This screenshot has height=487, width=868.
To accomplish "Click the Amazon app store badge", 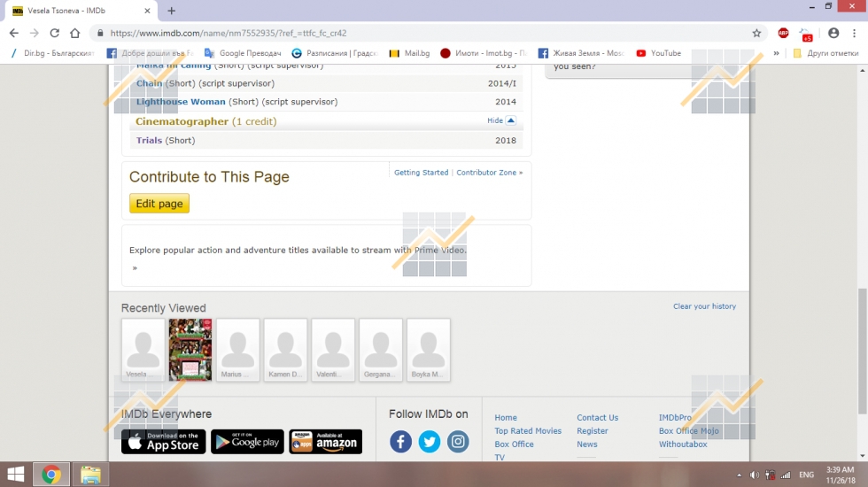I will pyautogui.click(x=325, y=442).
